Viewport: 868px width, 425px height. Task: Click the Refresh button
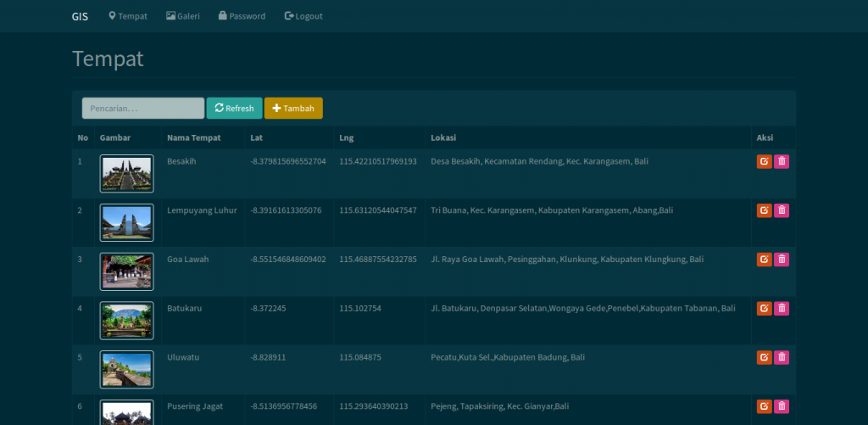tap(234, 108)
